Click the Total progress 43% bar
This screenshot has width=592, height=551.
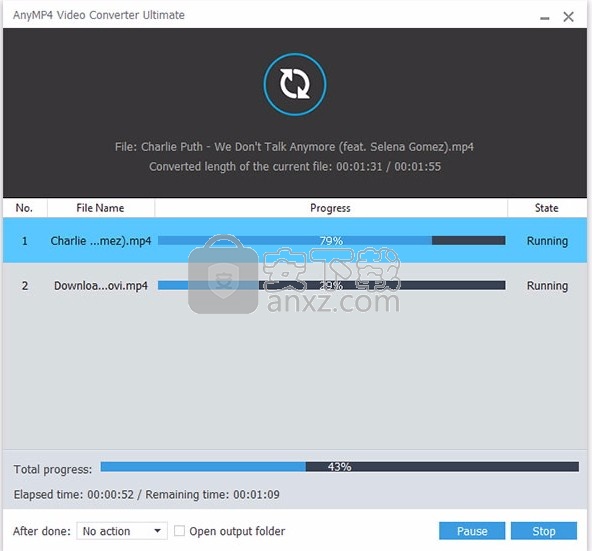[x=339, y=467]
